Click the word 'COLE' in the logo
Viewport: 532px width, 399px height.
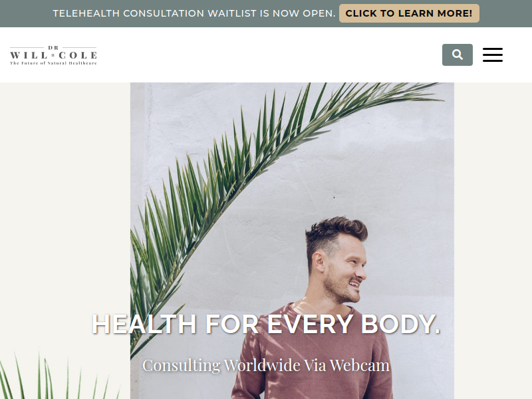click(78, 55)
